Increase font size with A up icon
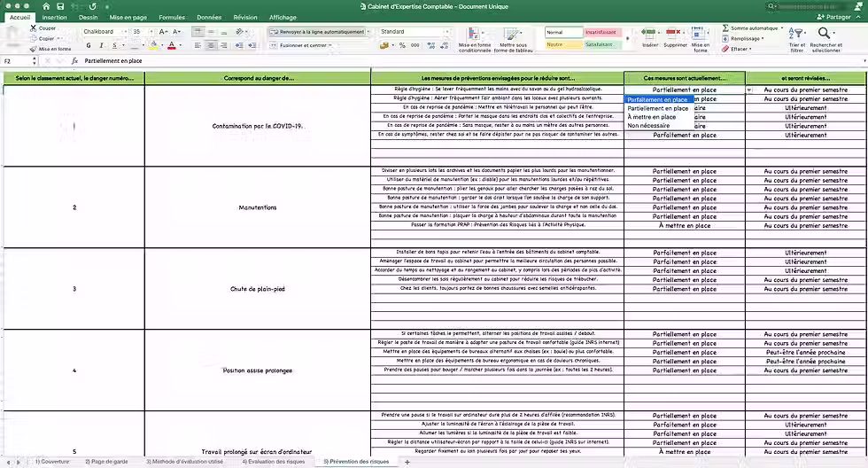The height and width of the screenshot is (468, 868). 163,32
